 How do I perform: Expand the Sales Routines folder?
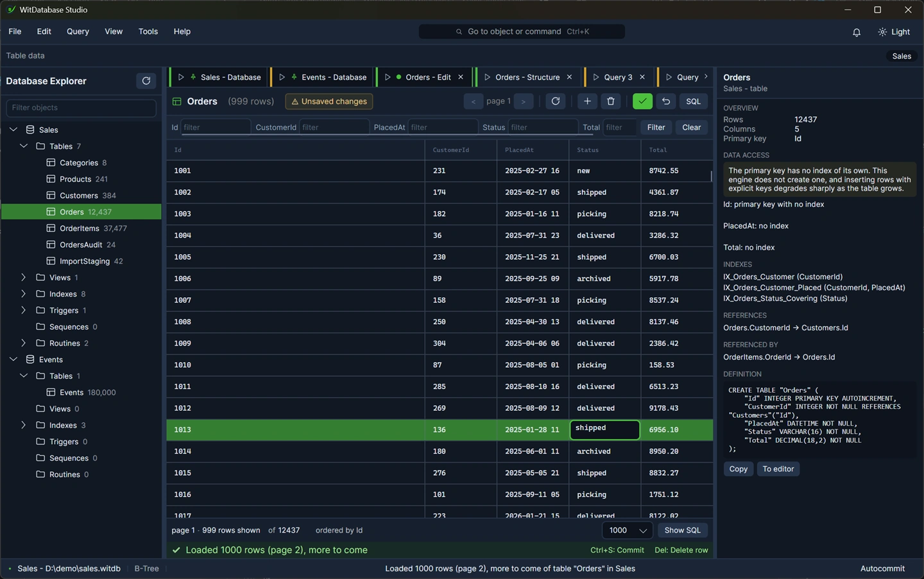pyautogui.click(x=24, y=343)
